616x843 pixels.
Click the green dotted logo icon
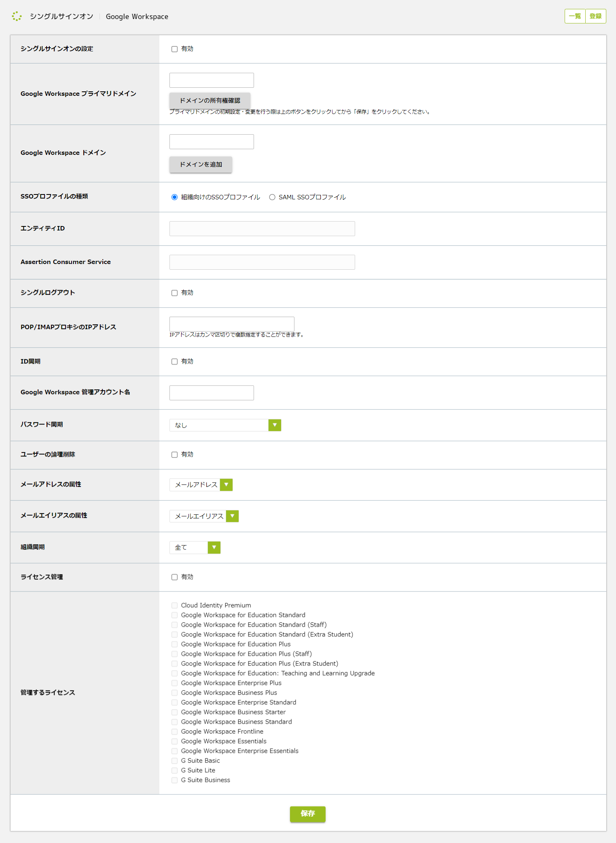click(x=17, y=16)
